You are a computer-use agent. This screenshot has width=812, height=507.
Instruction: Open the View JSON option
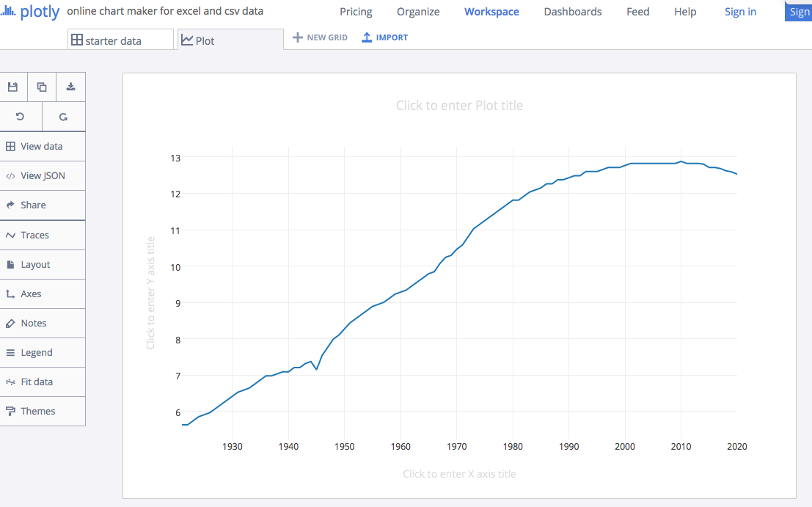[x=42, y=175]
